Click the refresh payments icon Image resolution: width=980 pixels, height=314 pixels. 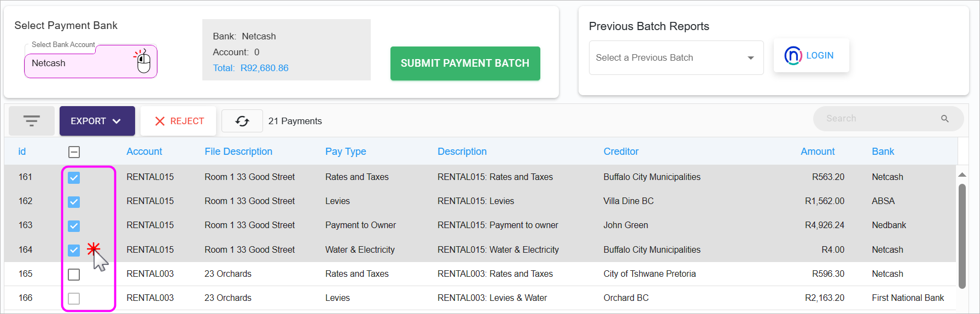coord(242,121)
